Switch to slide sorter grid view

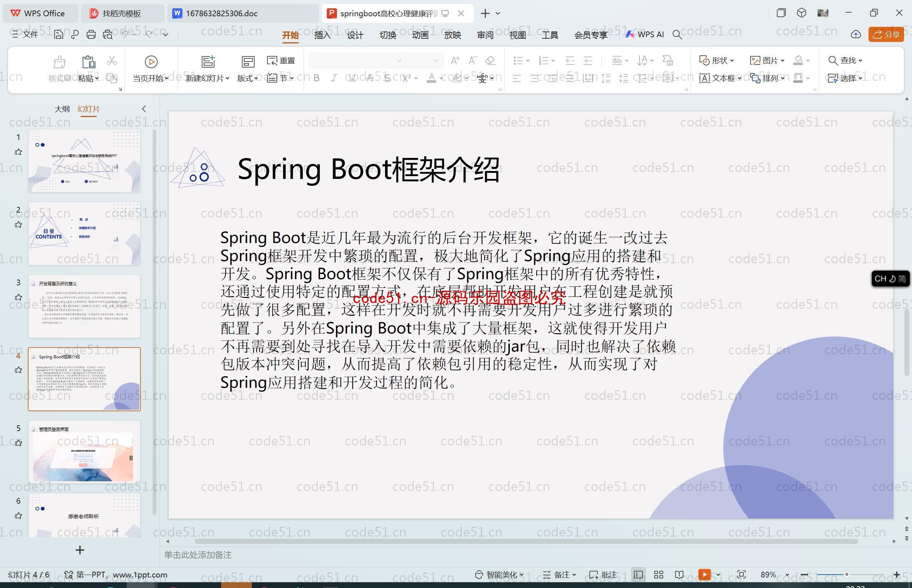[658, 575]
